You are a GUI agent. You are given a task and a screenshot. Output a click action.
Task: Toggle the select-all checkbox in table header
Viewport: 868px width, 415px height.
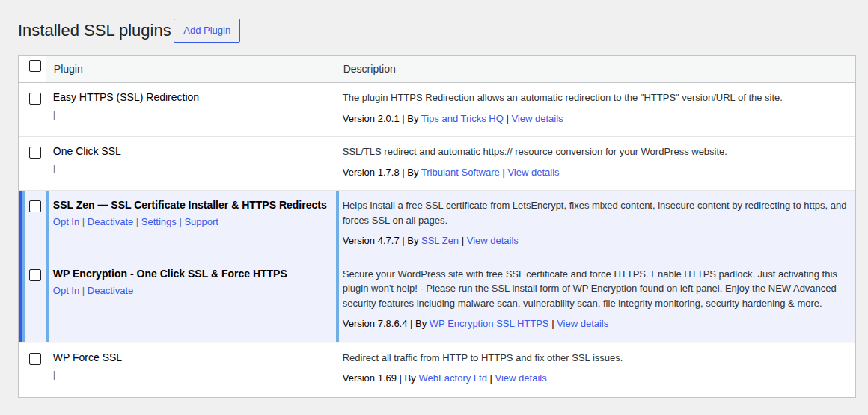[x=35, y=66]
